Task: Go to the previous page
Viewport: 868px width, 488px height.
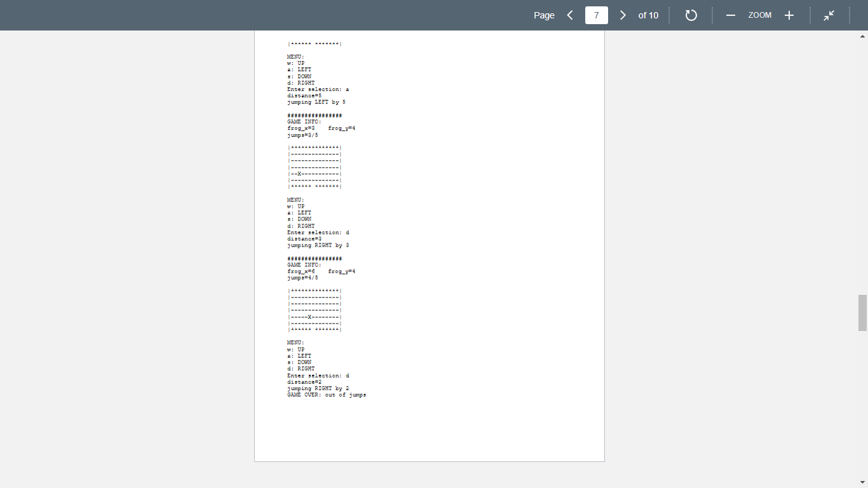Action: [x=570, y=15]
